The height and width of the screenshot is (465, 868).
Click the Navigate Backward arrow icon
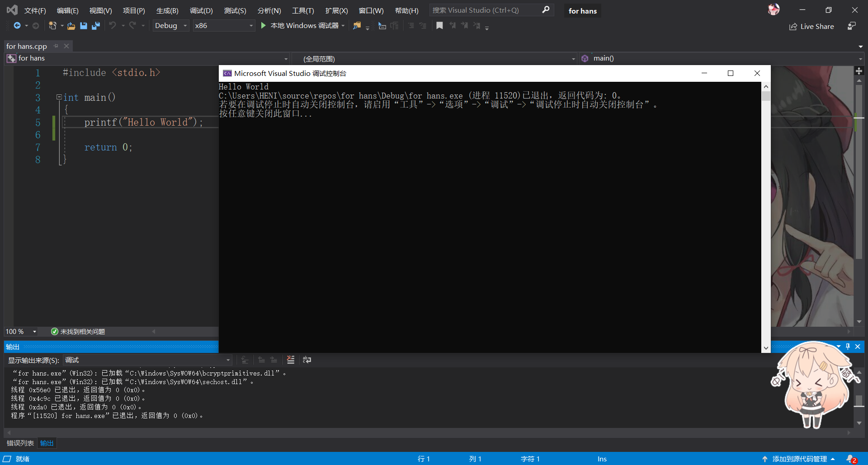(x=17, y=26)
